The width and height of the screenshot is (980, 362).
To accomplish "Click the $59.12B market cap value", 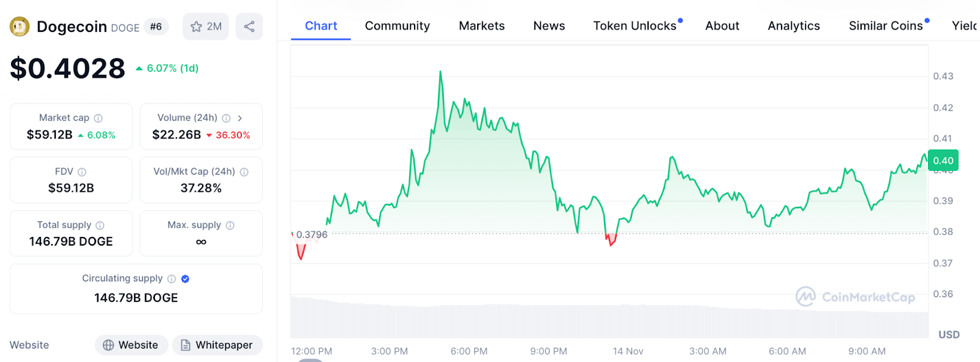I will click(50, 135).
